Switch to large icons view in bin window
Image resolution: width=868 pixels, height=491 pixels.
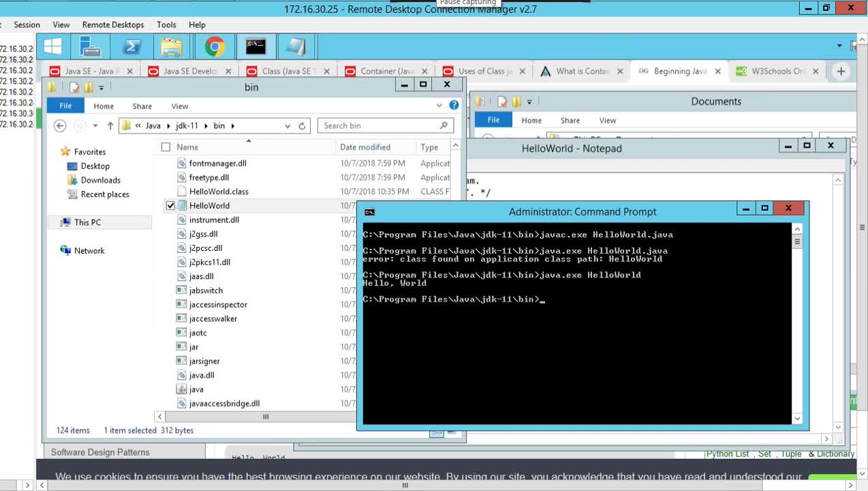click(452, 432)
